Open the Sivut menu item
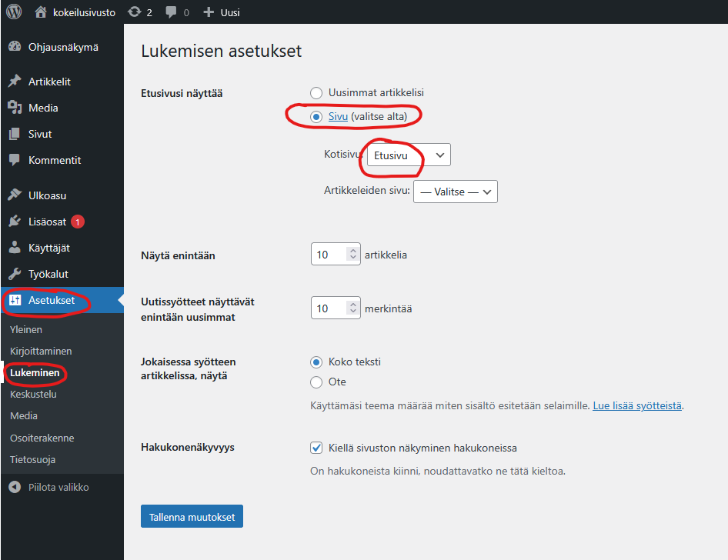 (x=40, y=134)
